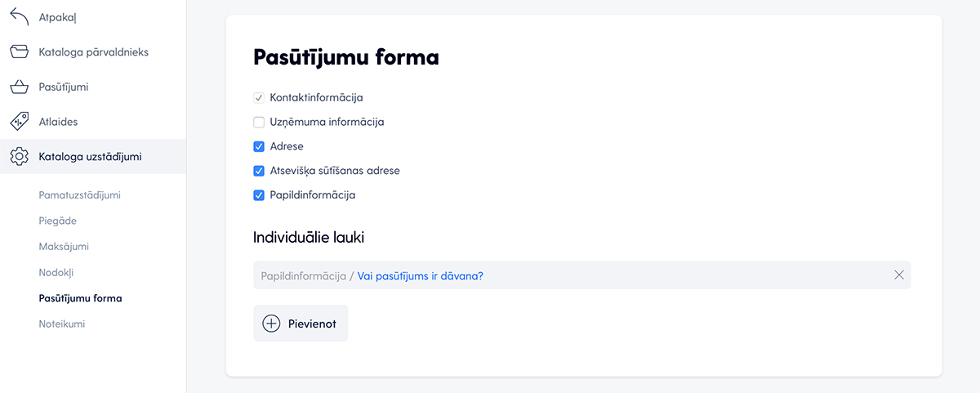Uncheck the Papildinformācija checkbox

tap(259, 195)
